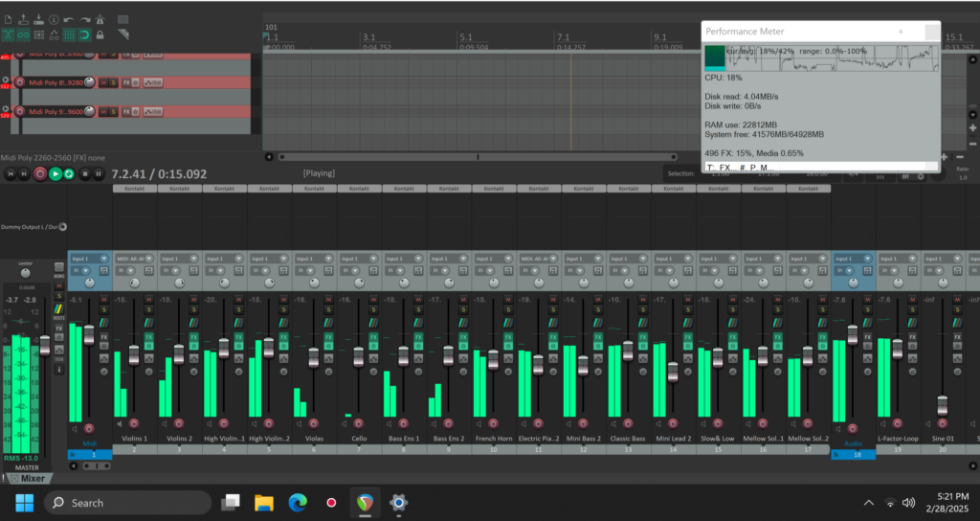Toggle record monitoring speaker on Violins 1
980x521 pixels.
coord(120,423)
